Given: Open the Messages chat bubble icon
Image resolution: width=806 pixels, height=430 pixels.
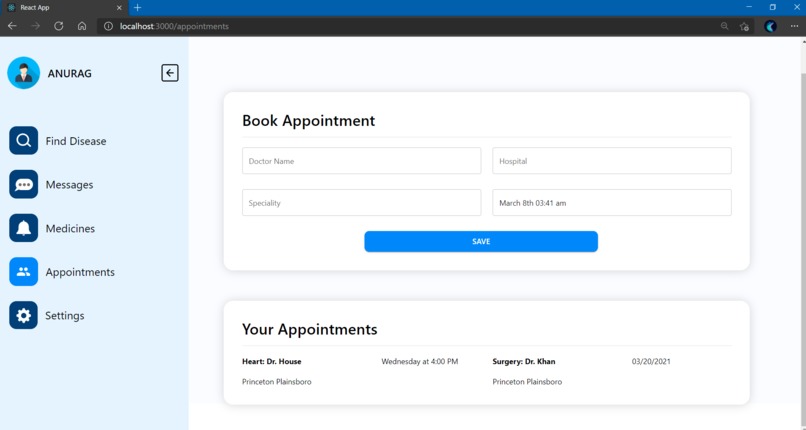Looking at the screenshot, I should click(24, 184).
